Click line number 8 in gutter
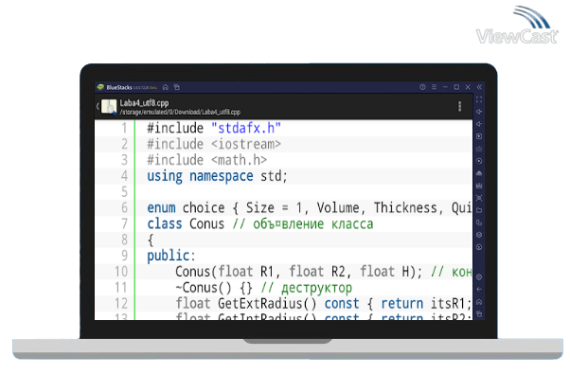 click(124, 240)
